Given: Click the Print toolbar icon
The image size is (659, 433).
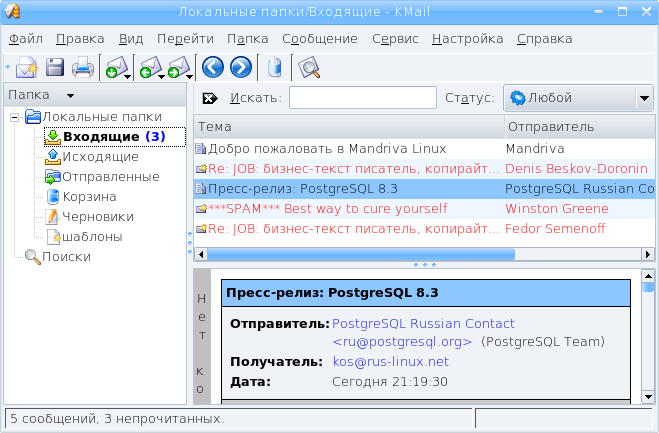Looking at the screenshot, I should coord(83,67).
